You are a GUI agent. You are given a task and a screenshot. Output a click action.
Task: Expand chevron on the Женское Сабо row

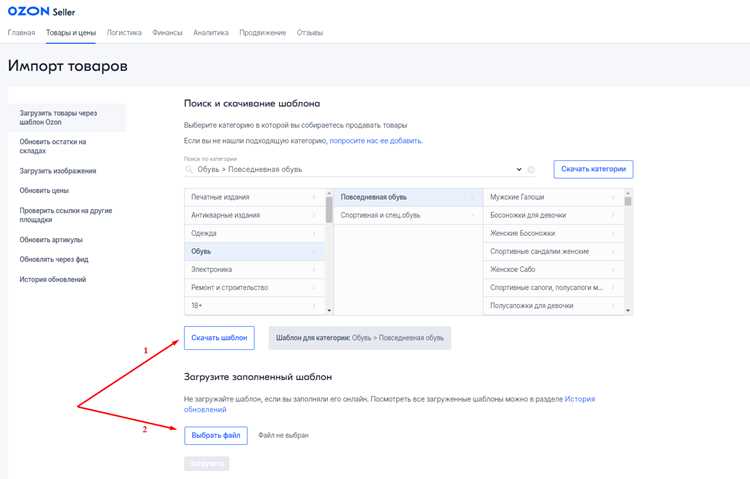click(613, 269)
